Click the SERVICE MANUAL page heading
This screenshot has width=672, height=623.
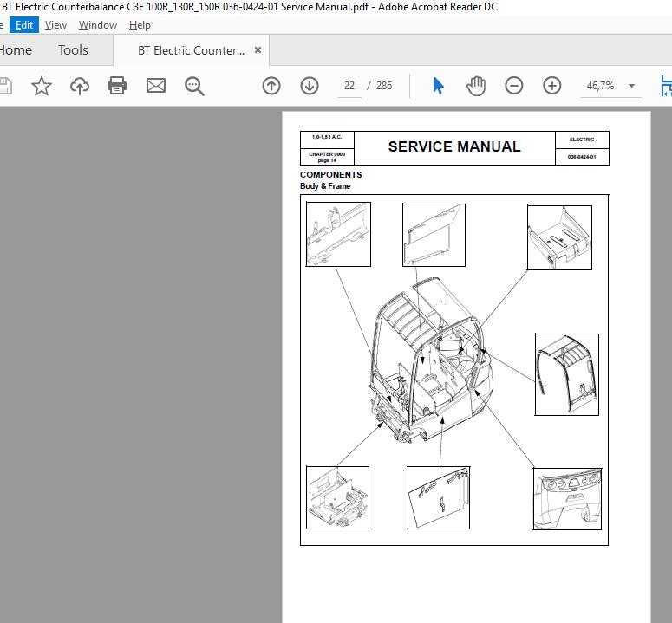[x=454, y=146]
